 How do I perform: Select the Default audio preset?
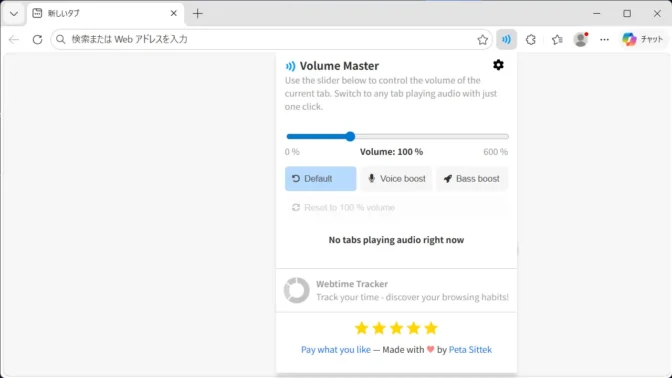[x=320, y=179]
